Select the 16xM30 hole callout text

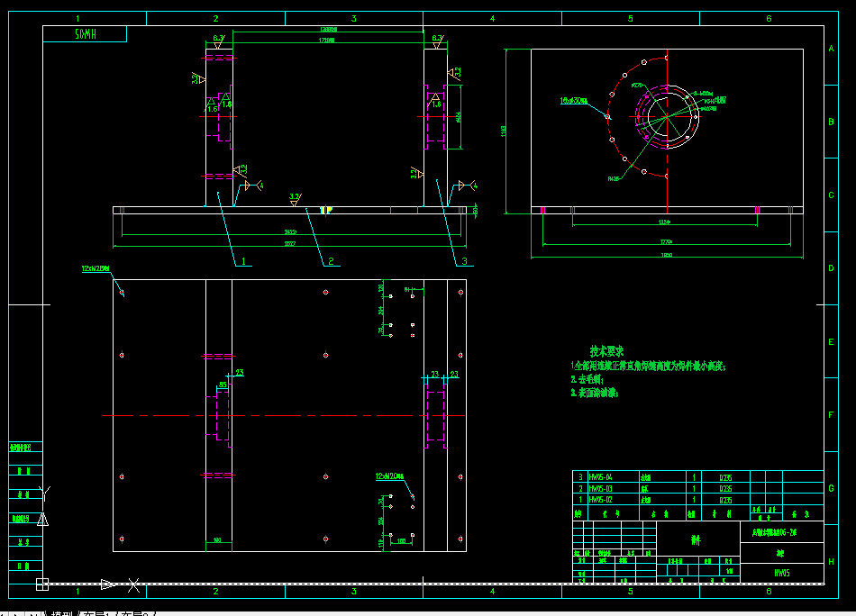click(x=574, y=101)
